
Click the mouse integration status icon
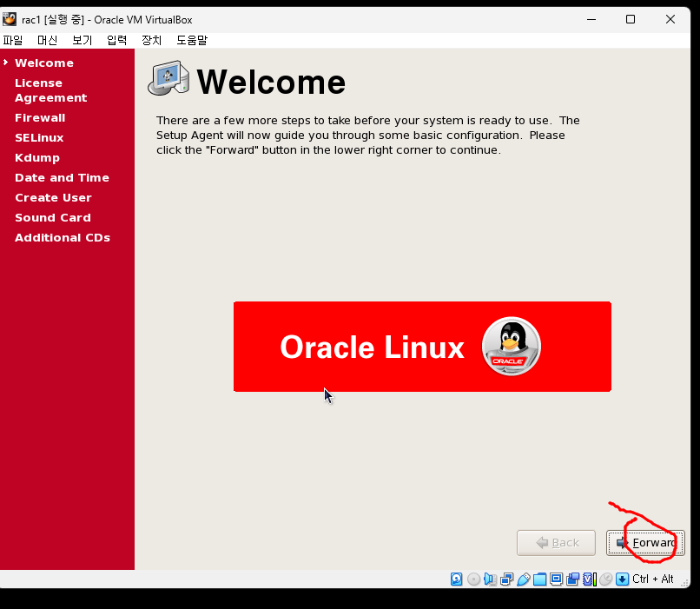click(606, 579)
